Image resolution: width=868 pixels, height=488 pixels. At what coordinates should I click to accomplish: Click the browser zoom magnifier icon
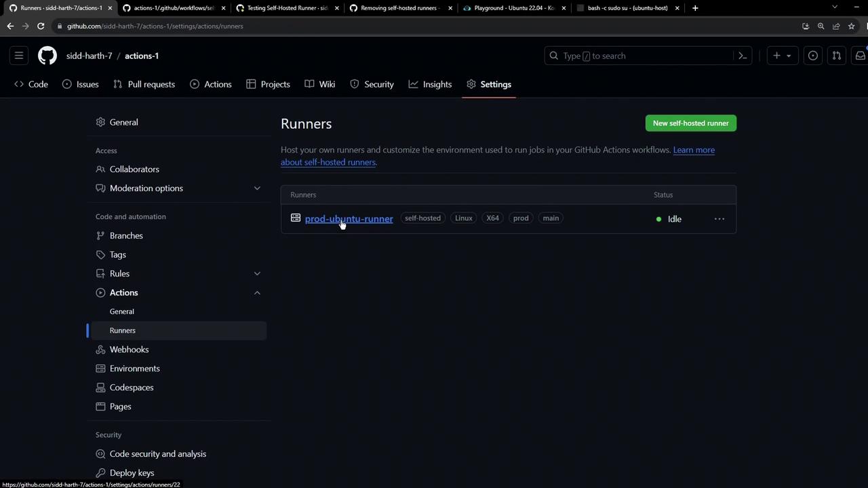click(821, 26)
